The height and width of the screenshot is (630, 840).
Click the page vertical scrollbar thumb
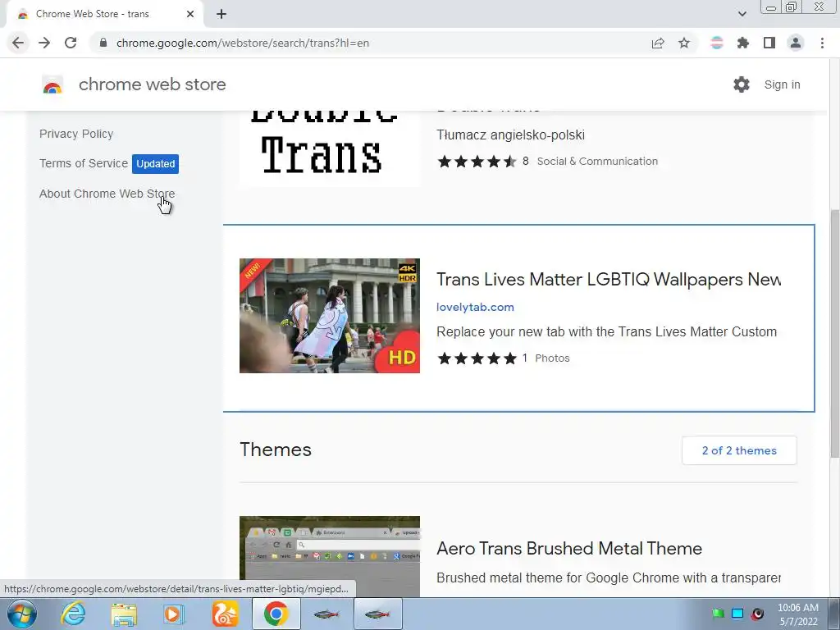(x=834, y=333)
